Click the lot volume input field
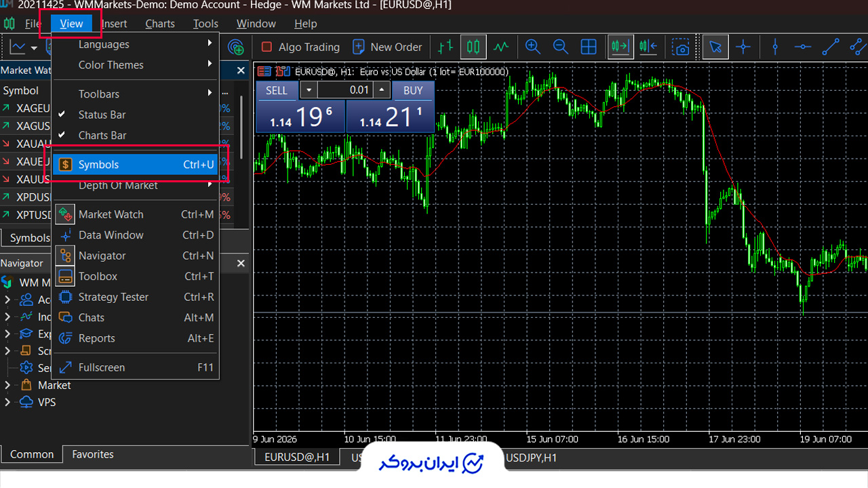The image size is (868, 488). tap(346, 90)
